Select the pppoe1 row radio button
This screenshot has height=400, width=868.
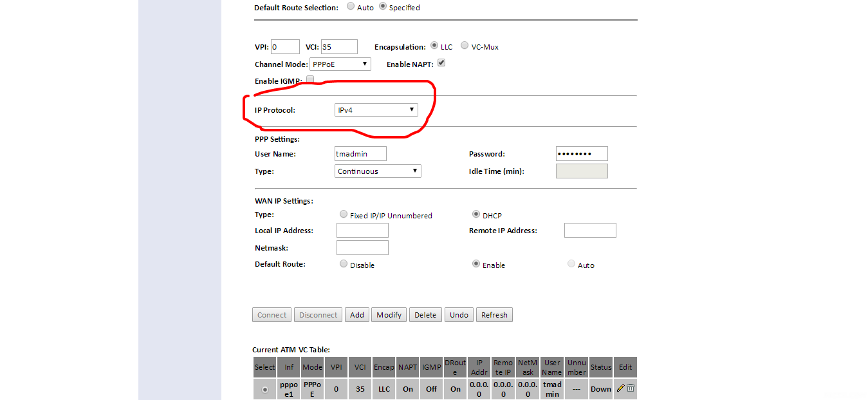tap(264, 390)
